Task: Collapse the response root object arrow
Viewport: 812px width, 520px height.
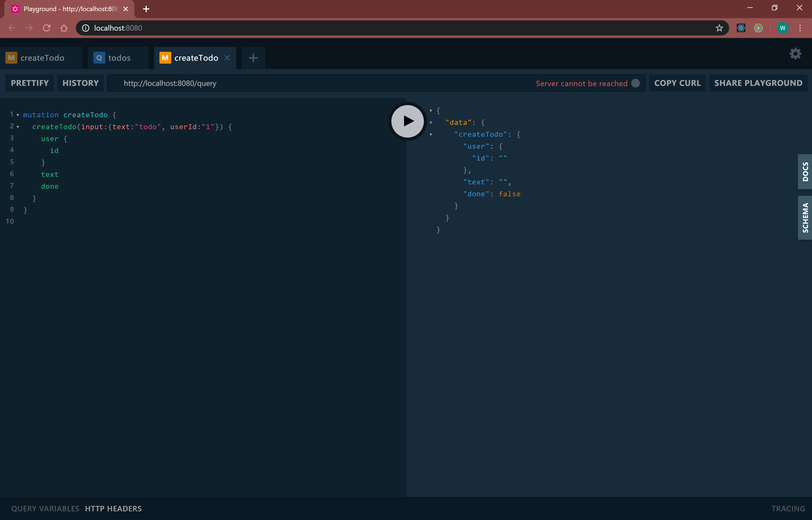Action: click(x=431, y=111)
